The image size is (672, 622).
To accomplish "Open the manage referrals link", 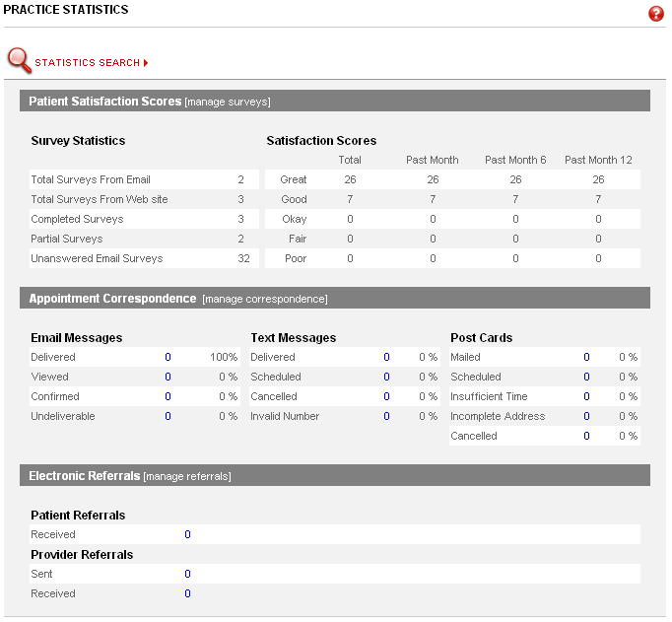I will (187, 476).
